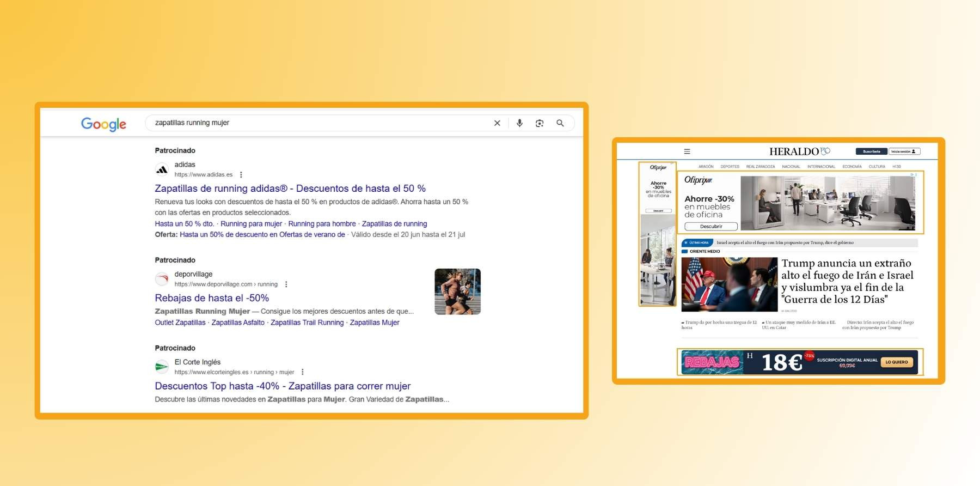Click the Google logo

coord(103,124)
